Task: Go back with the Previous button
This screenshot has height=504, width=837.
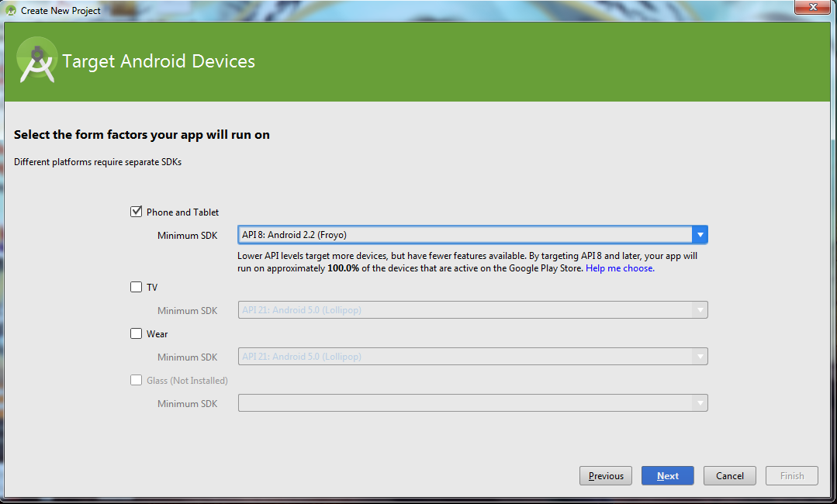Action: click(606, 476)
